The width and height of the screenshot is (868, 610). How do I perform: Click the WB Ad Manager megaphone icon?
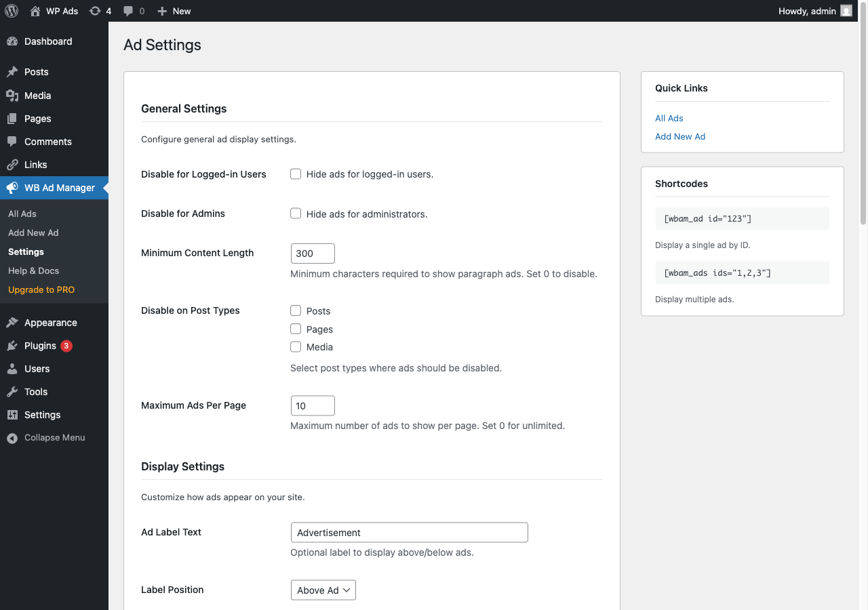[12, 188]
